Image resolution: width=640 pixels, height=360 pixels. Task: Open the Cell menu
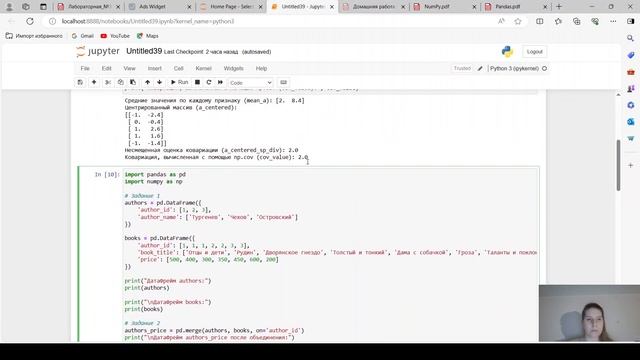click(x=178, y=69)
